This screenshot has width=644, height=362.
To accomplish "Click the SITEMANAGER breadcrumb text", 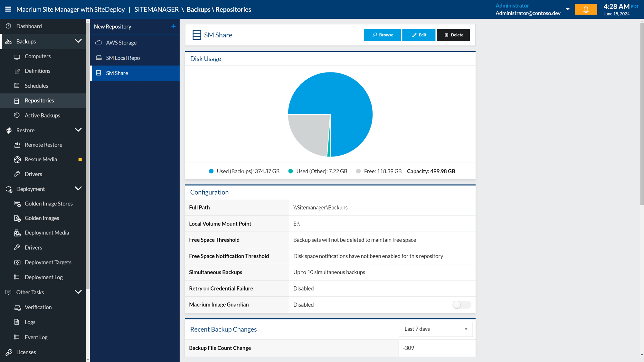I will (156, 9).
